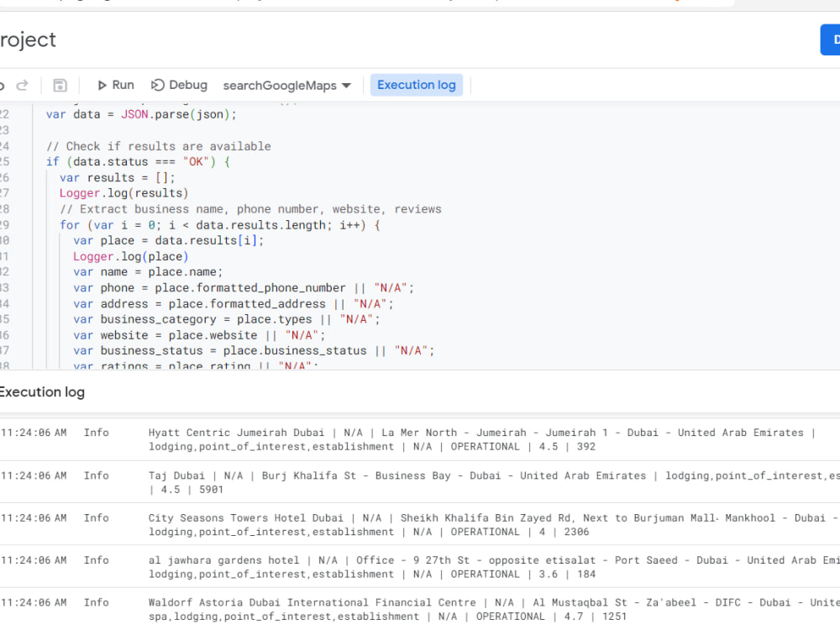Click the 'var business_status' code line

pos(254,351)
